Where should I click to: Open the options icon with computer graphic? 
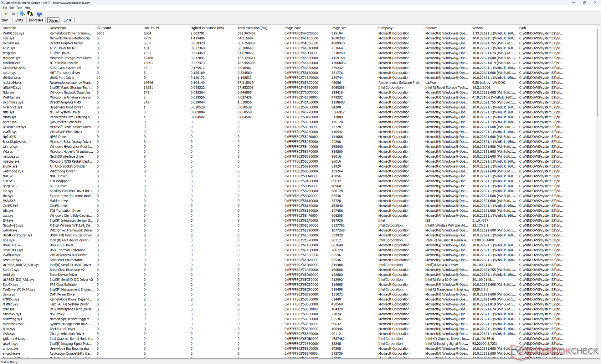pyautogui.click(x=22, y=14)
